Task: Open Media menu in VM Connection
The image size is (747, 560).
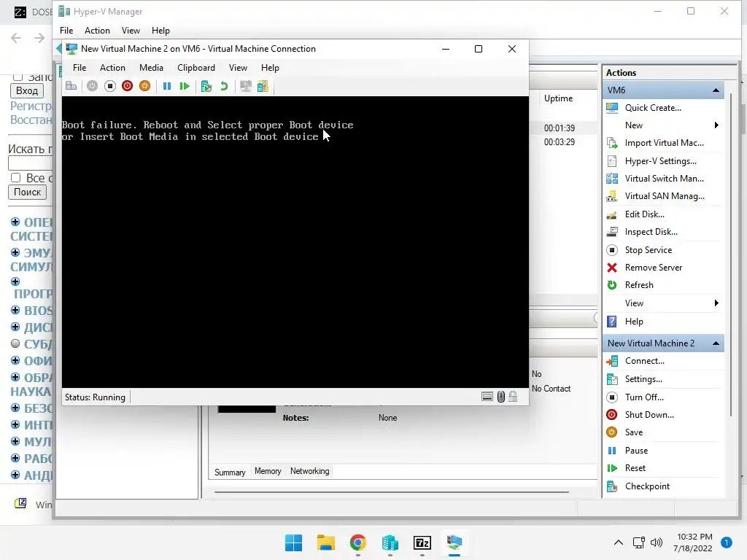Action: click(x=151, y=68)
